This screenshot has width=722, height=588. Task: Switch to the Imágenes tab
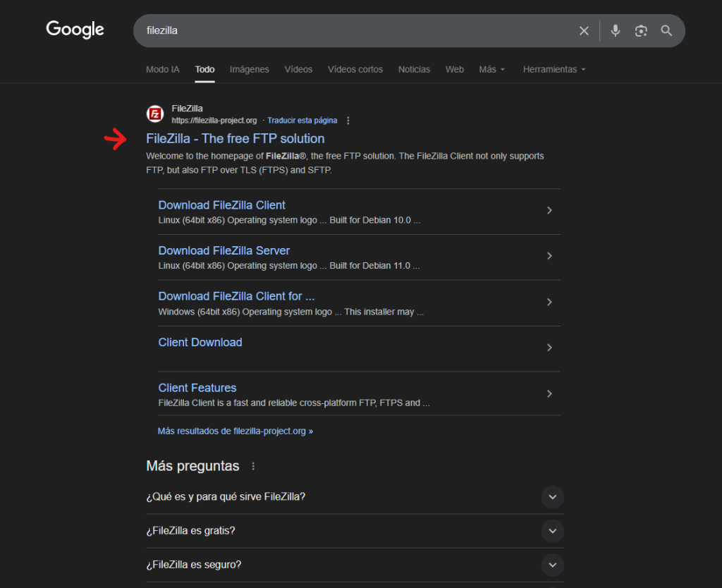(x=250, y=70)
